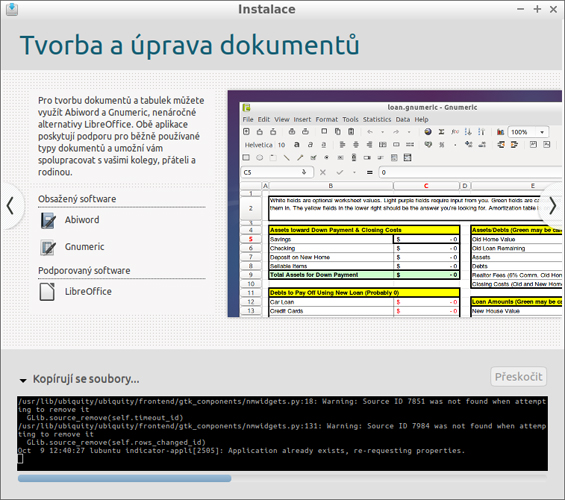This screenshot has width=565, height=500.
Task: Open Edit menu in the Gnumeric screenshot
Action: coord(264,119)
